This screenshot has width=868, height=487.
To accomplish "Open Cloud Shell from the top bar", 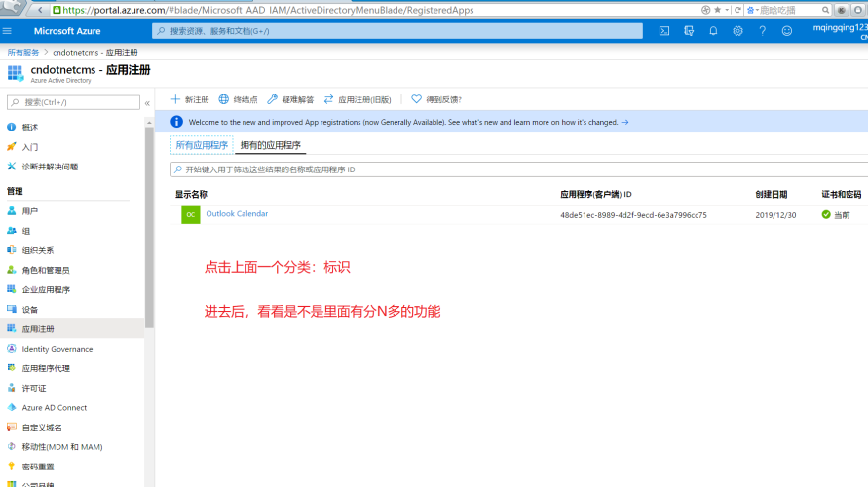I will point(664,31).
